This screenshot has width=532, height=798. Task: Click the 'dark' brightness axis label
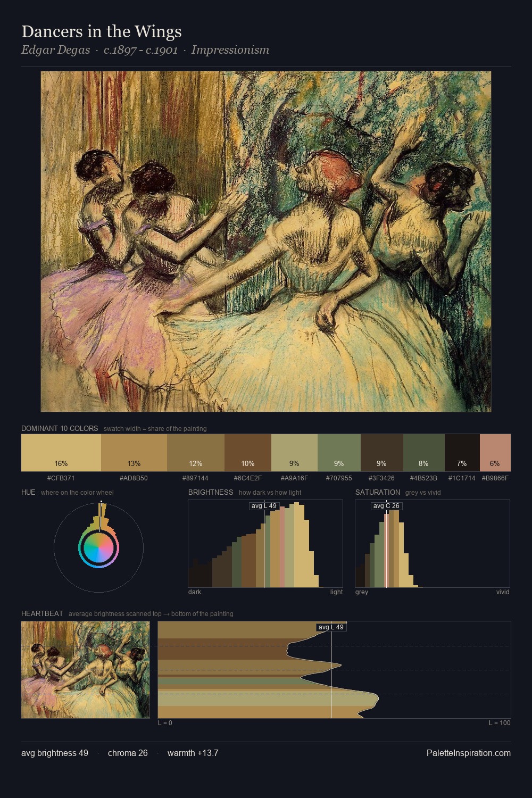point(195,592)
